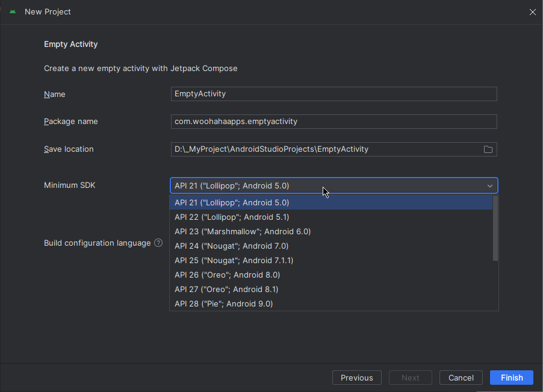Click the Save location label
Image resolution: width=543 pixels, height=392 pixels.
[69, 149]
